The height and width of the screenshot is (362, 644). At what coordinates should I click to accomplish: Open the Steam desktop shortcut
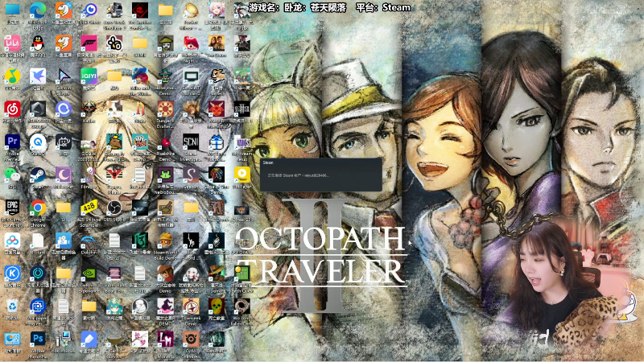coord(38,175)
